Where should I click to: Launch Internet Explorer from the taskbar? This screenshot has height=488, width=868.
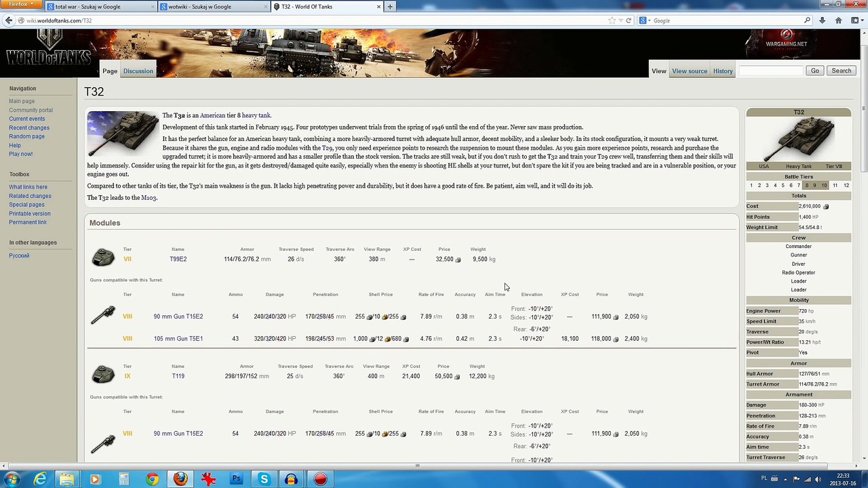click(x=41, y=479)
